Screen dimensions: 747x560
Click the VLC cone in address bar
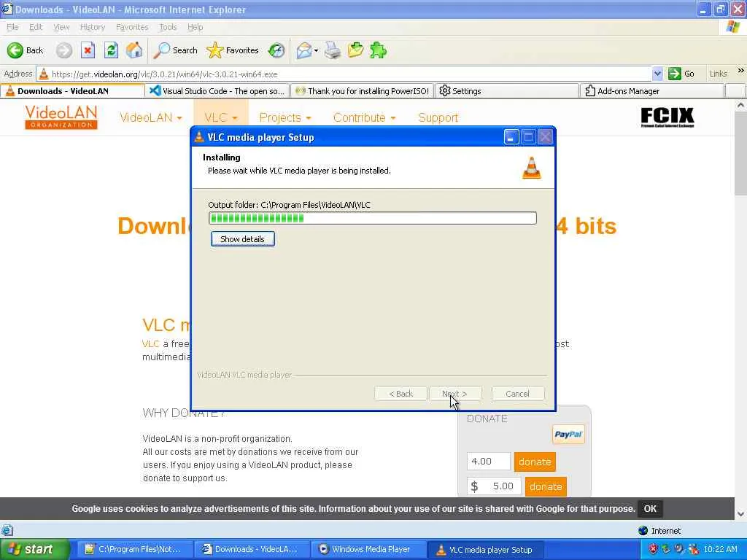pyautogui.click(x=43, y=74)
